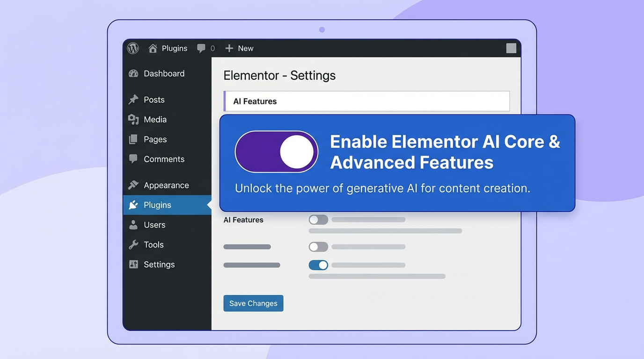Click the Tools wrench icon in the sidebar
The height and width of the screenshot is (359, 644).
pos(134,244)
